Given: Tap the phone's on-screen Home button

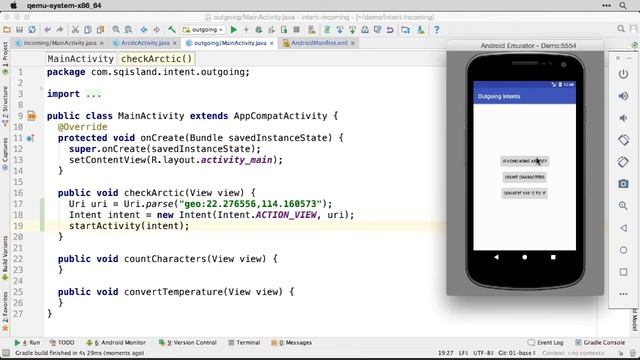Looking at the screenshot, I should click(x=524, y=257).
